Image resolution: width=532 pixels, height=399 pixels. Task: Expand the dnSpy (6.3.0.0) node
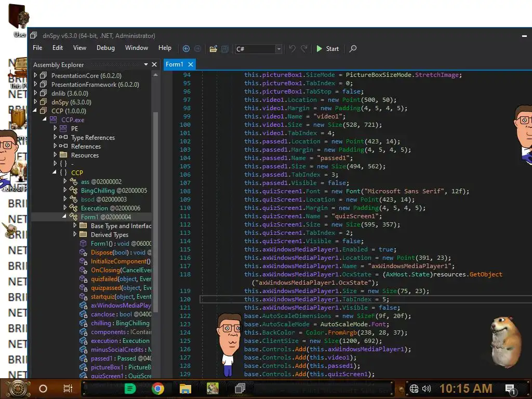click(35, 101)
